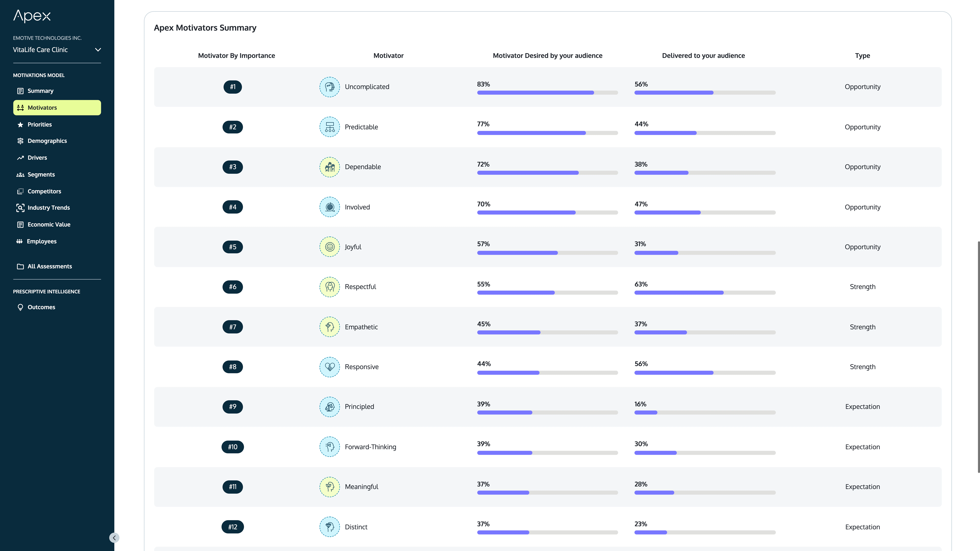Viewport: 980px width, 551px height.
Task: Click Respectful 63% delivered progress bar
Action: tap(705, 293)
